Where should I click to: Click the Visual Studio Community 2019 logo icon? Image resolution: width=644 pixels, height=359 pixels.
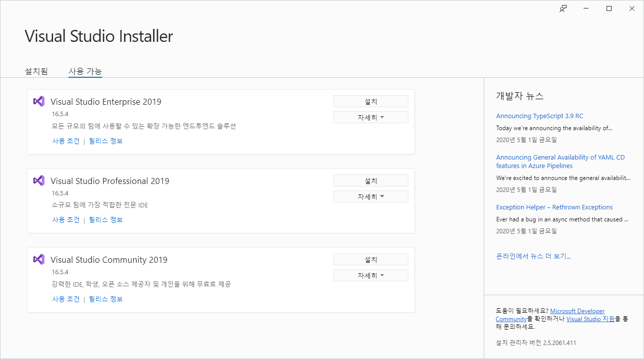[39, 259]
